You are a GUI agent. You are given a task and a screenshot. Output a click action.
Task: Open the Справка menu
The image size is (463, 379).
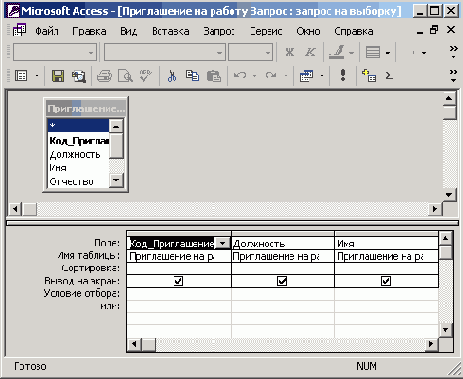(x=354, y=31)
